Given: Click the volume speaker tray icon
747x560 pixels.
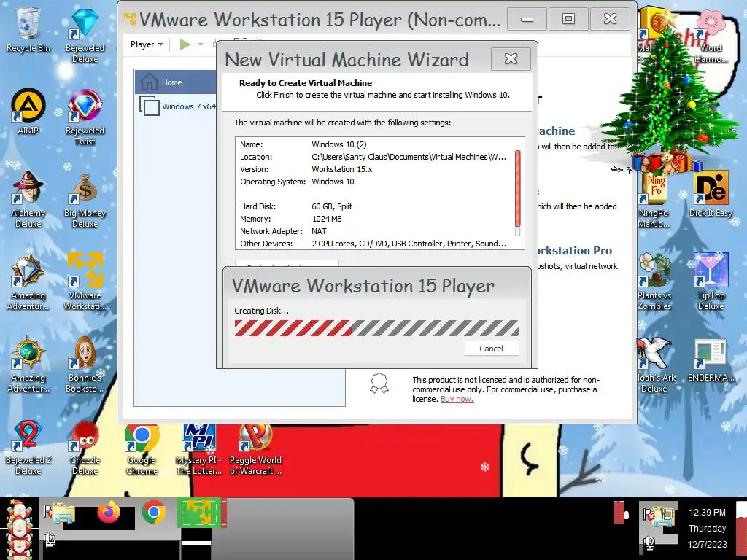Looking at the screenshot, I should (x=648, y=542).
